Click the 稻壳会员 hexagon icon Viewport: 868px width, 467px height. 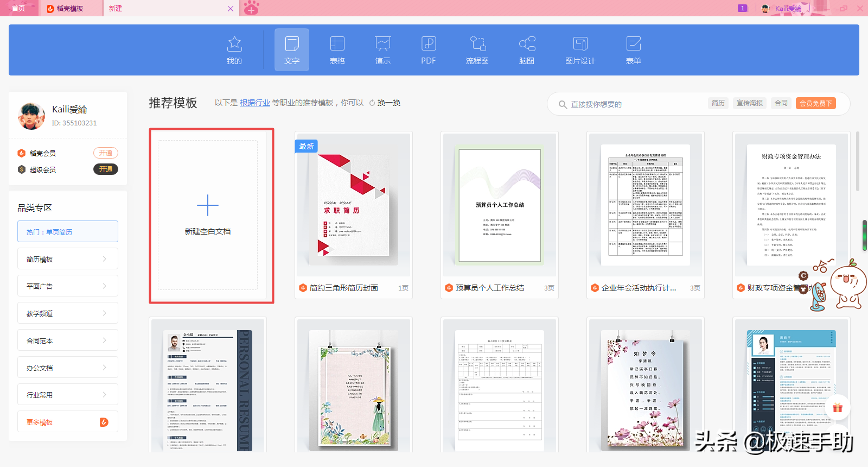point(22,153)
